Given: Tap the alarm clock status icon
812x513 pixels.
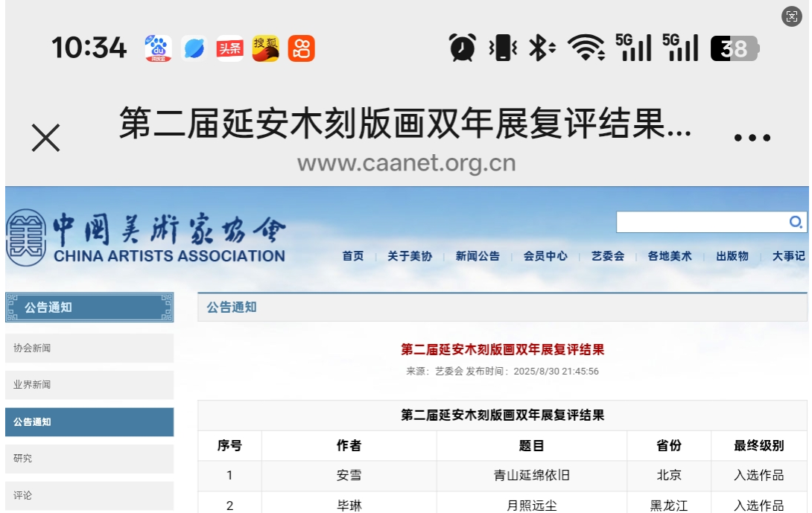Looking at the screenshot, I should (x=463, y=48).
